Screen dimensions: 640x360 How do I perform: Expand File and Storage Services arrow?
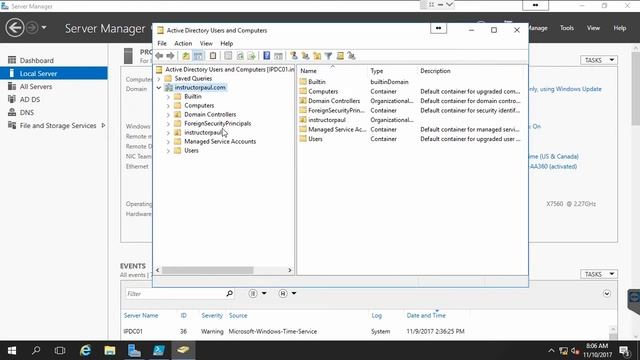(103, 125)
